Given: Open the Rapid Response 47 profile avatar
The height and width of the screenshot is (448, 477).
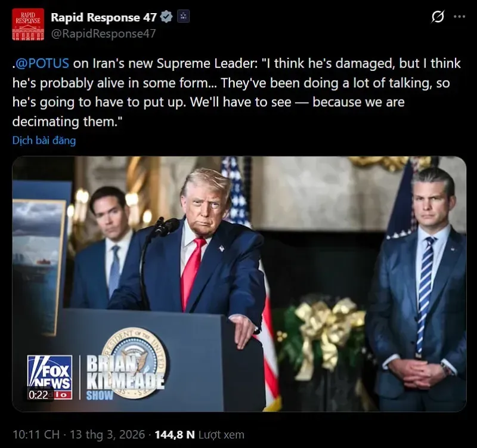Looking at the screenshot, I should [x=28, y=24].
